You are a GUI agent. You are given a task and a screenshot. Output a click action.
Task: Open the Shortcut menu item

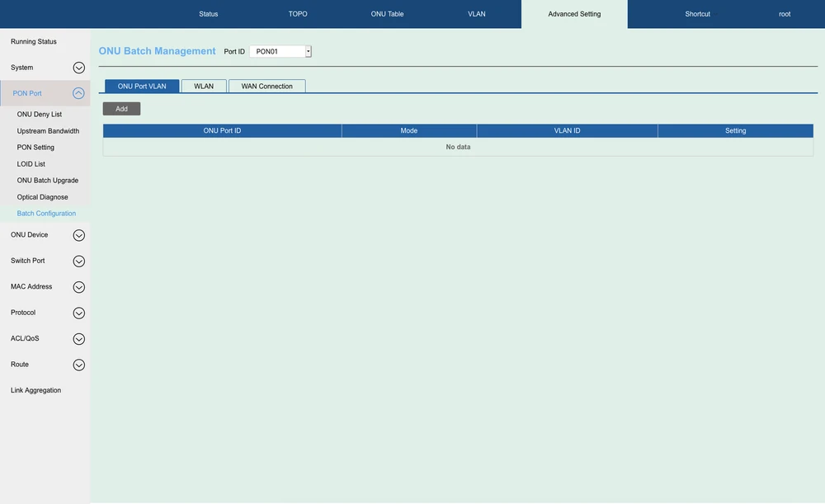697,14
